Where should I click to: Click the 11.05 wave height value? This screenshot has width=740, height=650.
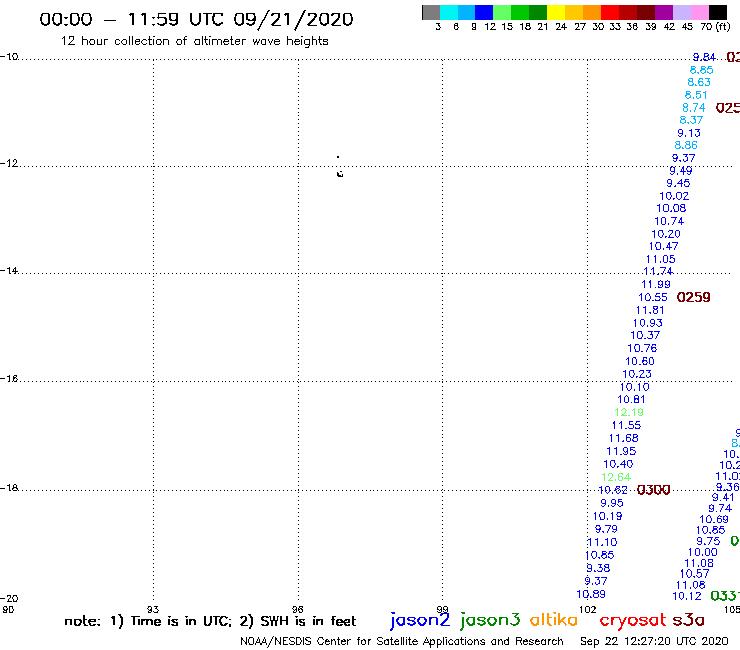[660, 259]
